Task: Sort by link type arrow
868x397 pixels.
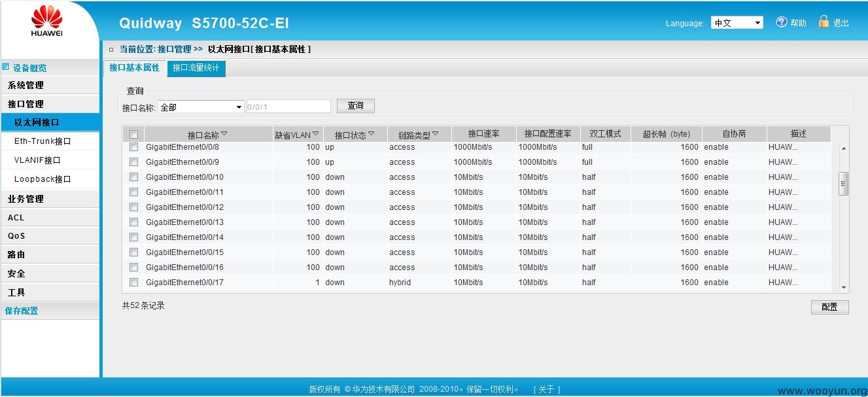Action: click(x=436, y=133)
